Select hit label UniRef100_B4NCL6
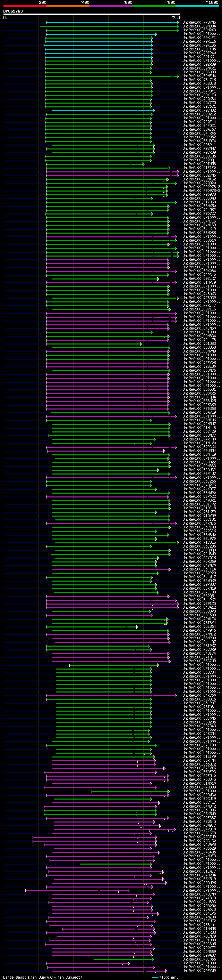Screen dimensions: 222x980 coord(199,221)
